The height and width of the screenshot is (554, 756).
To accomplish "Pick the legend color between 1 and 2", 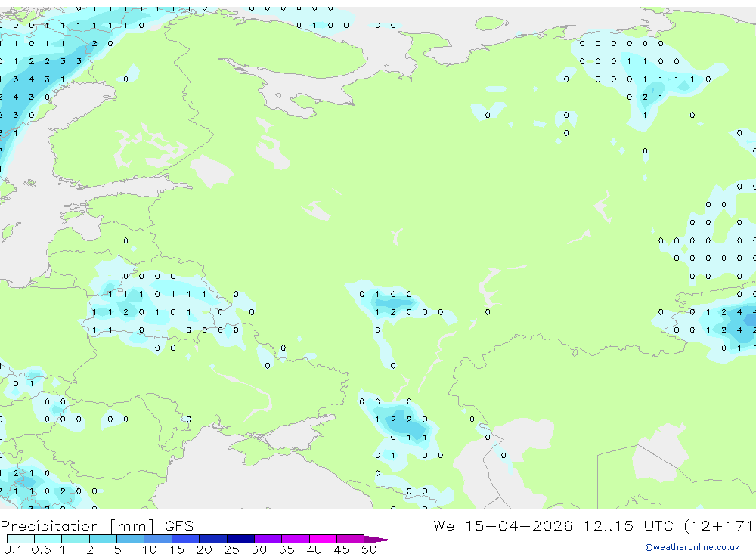I will [x=76, y=539].
